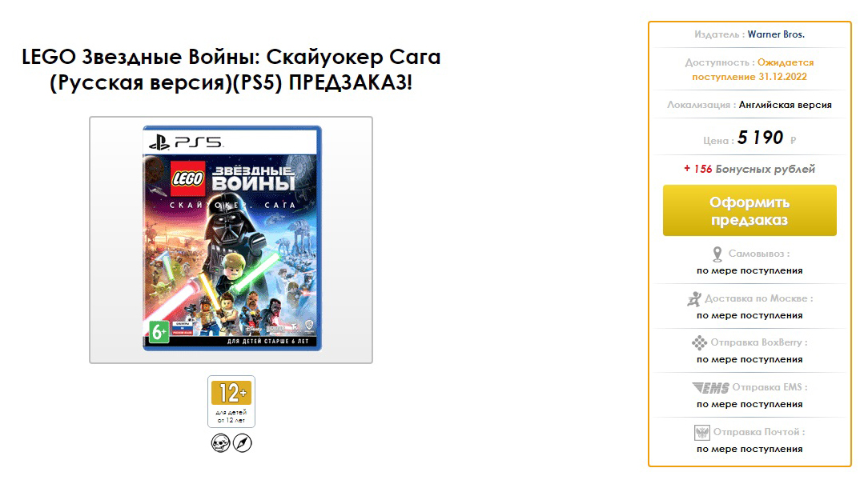Enlarge the game cover image
Image resolution: width=868 pixels, height=488 pixels.
click(231, 238)
